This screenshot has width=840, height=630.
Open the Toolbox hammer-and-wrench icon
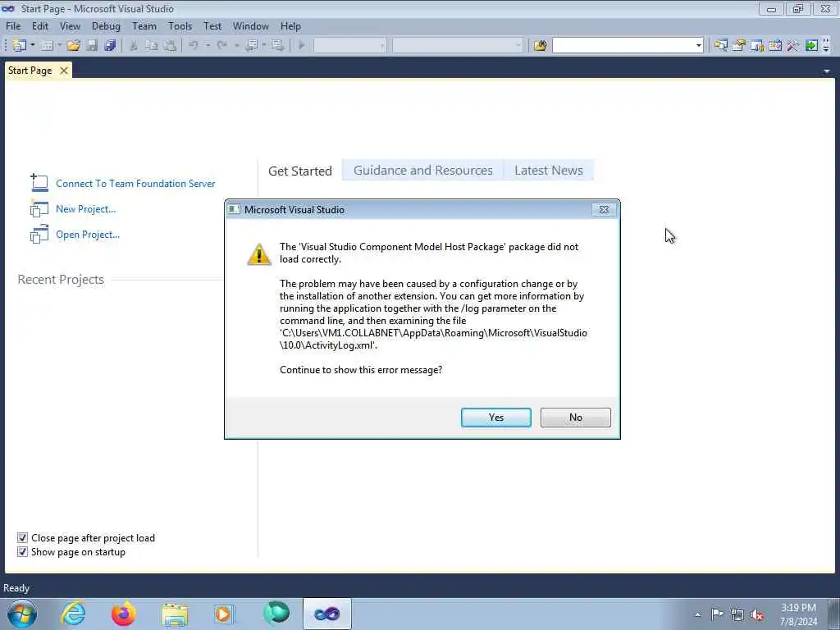tap(793, 46)
